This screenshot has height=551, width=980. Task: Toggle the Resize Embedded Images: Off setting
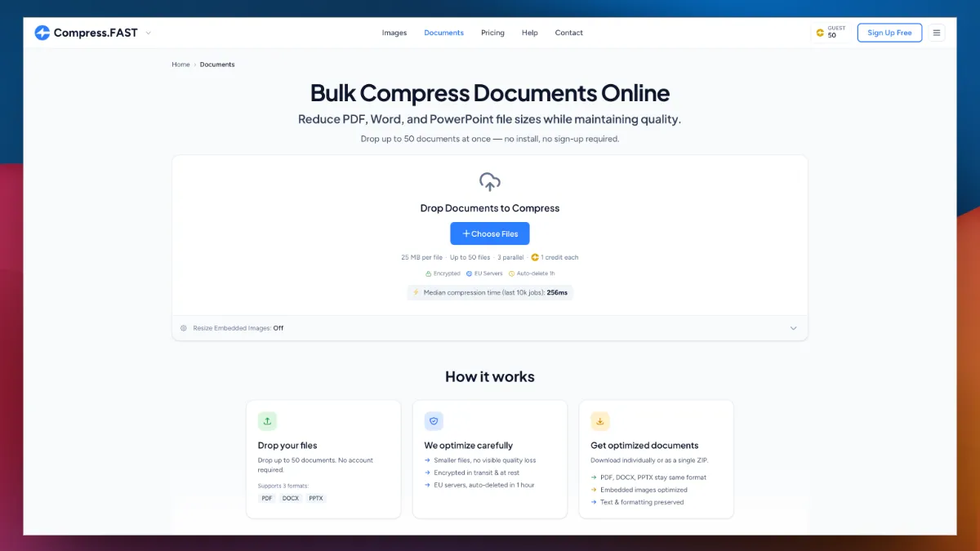click(238, 328)
